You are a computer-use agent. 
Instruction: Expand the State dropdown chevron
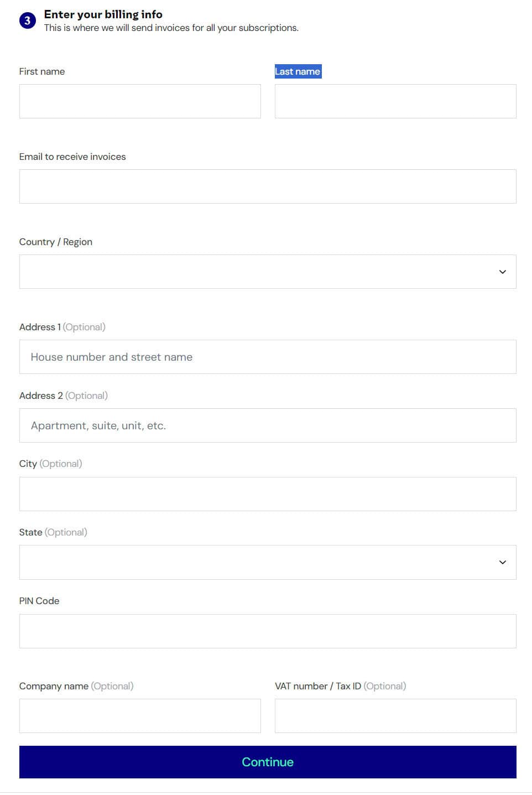(x=502, y=563)
